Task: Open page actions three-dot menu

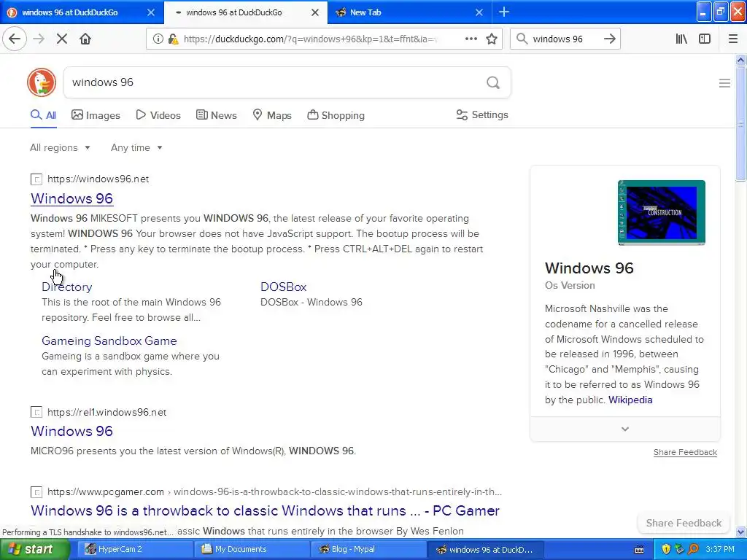Action: (x=471, y=39)
